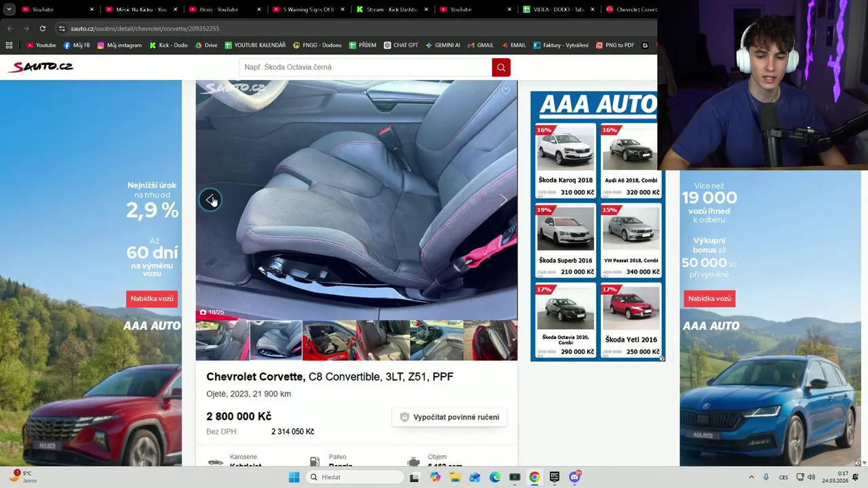The height and width of the screenshot is (488, 868).
Task: Select the third thumbnail, red door interior
Action: (329, 340)
